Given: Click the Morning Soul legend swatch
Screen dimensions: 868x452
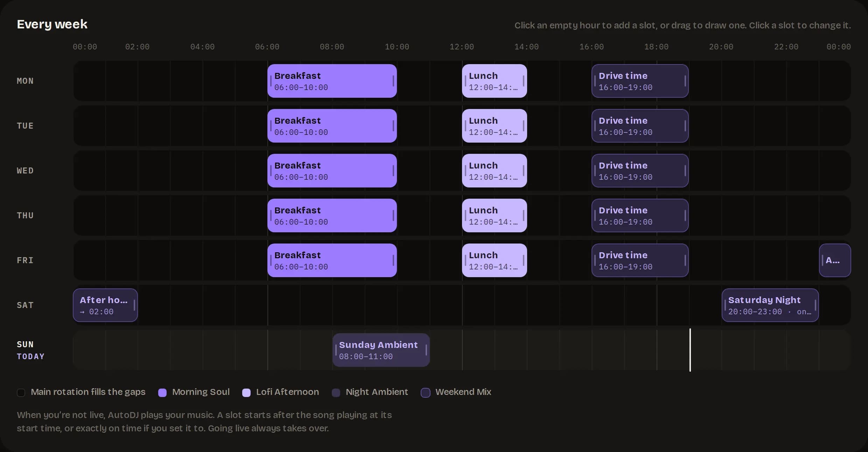Looking at the screenshot, I should pyautogui.click(x=162, y=392).
